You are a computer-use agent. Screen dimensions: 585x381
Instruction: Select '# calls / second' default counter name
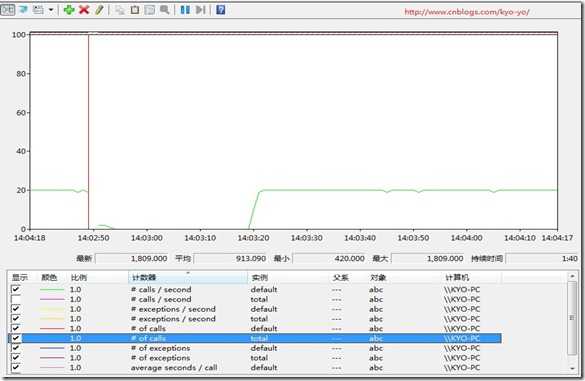tap(161, 289)
